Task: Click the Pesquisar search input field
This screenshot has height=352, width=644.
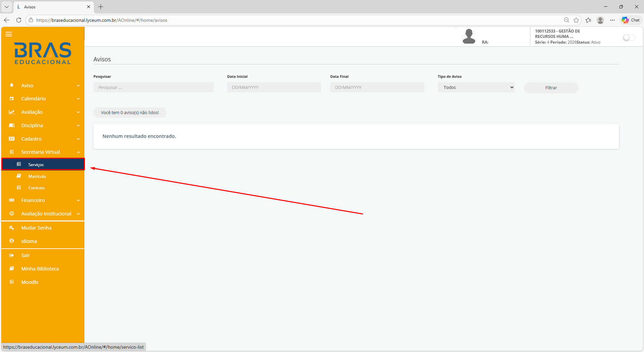Action: (x=153, y=88)
